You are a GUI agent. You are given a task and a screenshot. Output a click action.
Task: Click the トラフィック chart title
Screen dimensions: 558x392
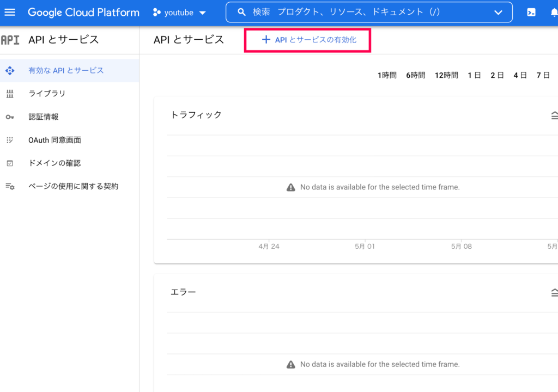[196, 114]
